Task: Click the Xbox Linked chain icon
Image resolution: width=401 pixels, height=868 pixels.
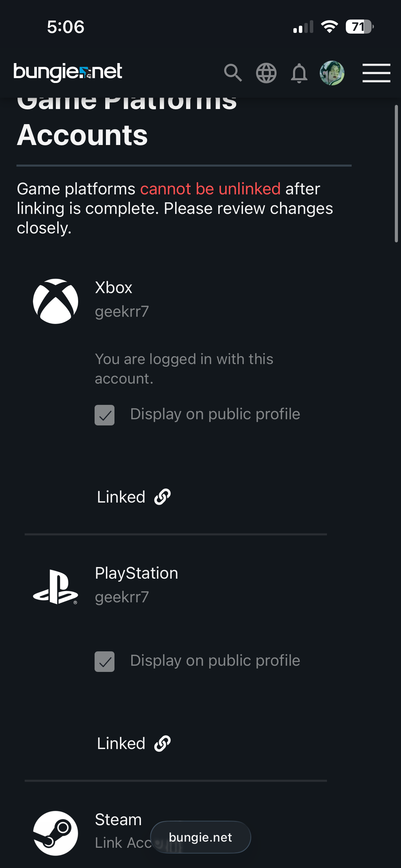Action: [x=162, y=497]
